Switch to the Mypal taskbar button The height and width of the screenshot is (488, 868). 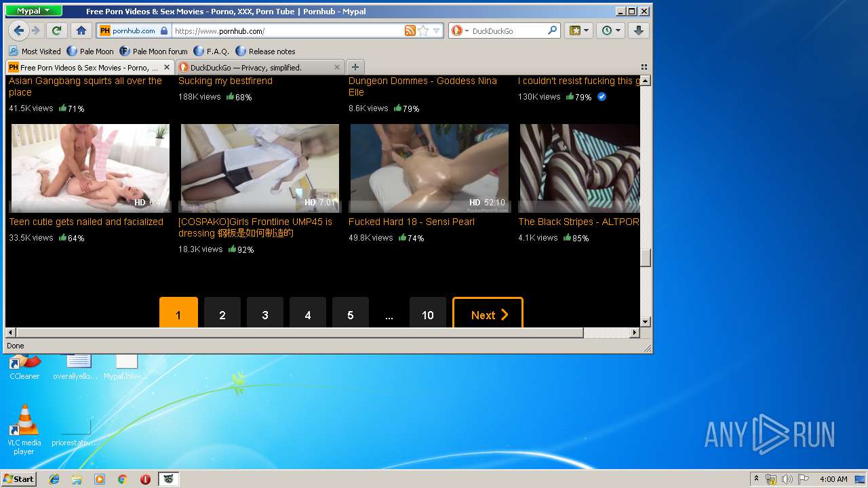[169, 479]
